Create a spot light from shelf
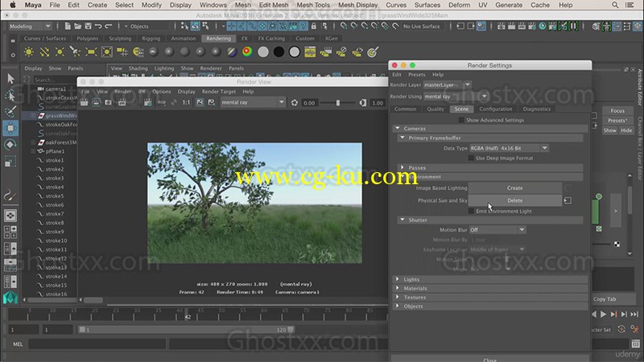 pos(75,52)
